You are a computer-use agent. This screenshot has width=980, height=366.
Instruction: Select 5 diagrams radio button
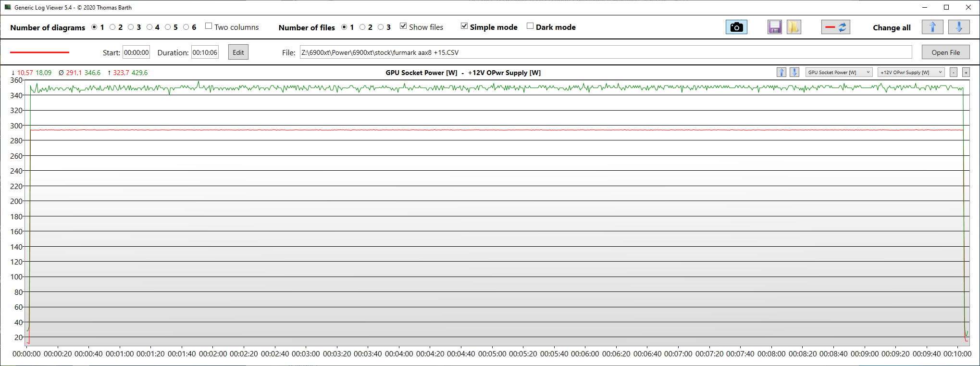point(168,27)
